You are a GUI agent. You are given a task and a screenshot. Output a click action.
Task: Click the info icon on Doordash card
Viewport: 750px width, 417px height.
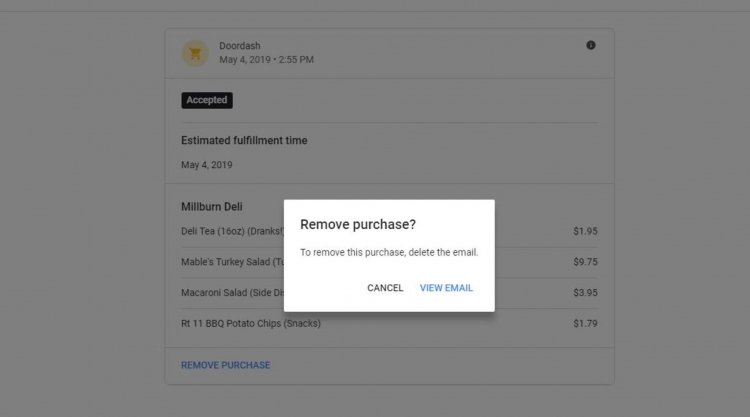tap(591, 45)
